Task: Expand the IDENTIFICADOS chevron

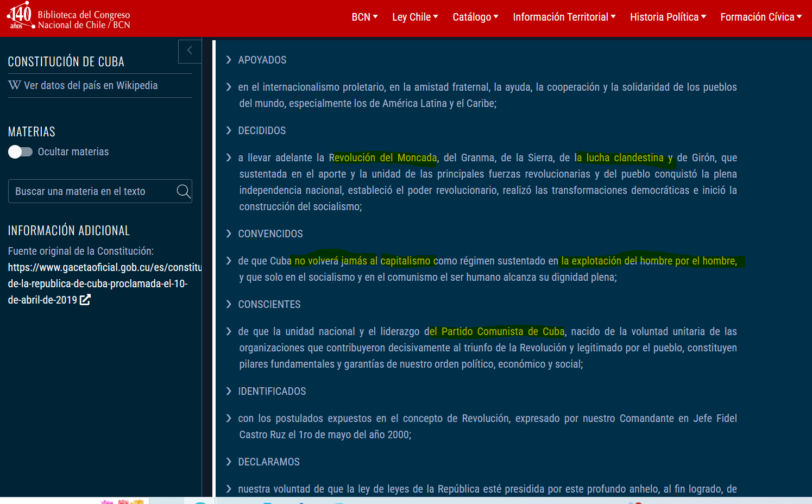Action: click(x=229, y=391)
